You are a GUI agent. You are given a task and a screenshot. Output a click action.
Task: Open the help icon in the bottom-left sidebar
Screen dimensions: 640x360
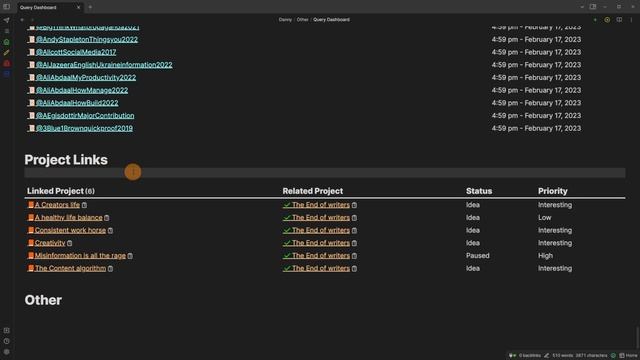[7, 341]
